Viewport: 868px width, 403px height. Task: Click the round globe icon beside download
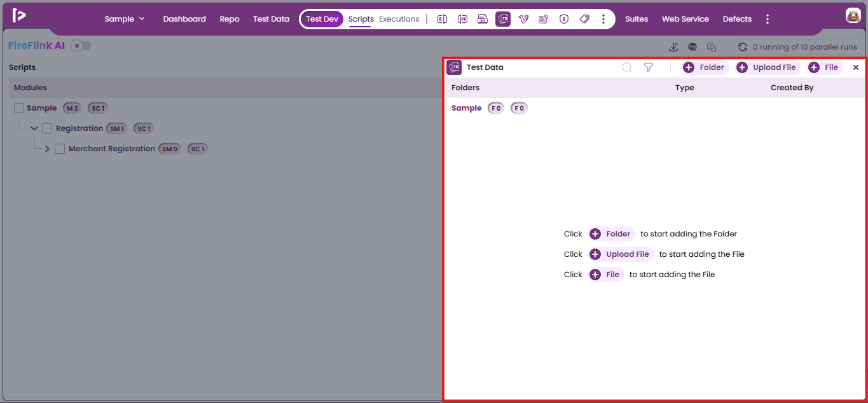pos(692,47)
